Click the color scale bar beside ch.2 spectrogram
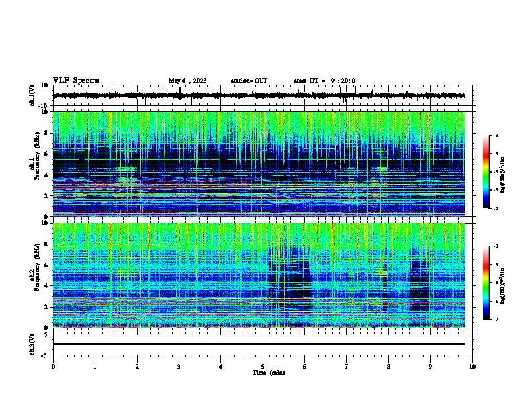This screenshot has width=532, height=411. point(486,283)
